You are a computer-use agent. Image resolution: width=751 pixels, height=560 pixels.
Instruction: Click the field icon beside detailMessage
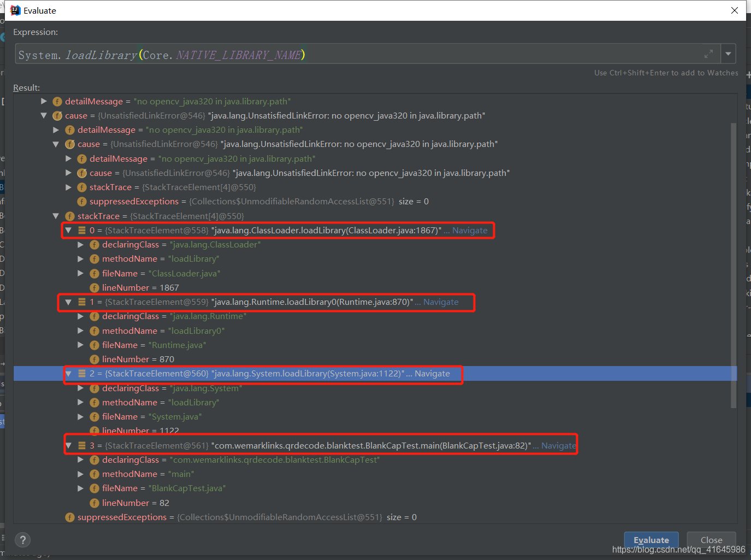coord(57,101)
